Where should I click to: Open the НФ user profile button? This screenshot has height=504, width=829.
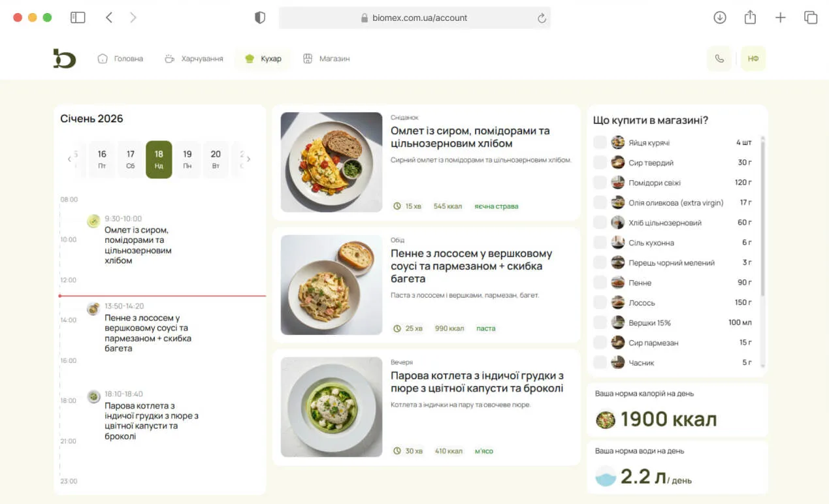pos(753,59)
